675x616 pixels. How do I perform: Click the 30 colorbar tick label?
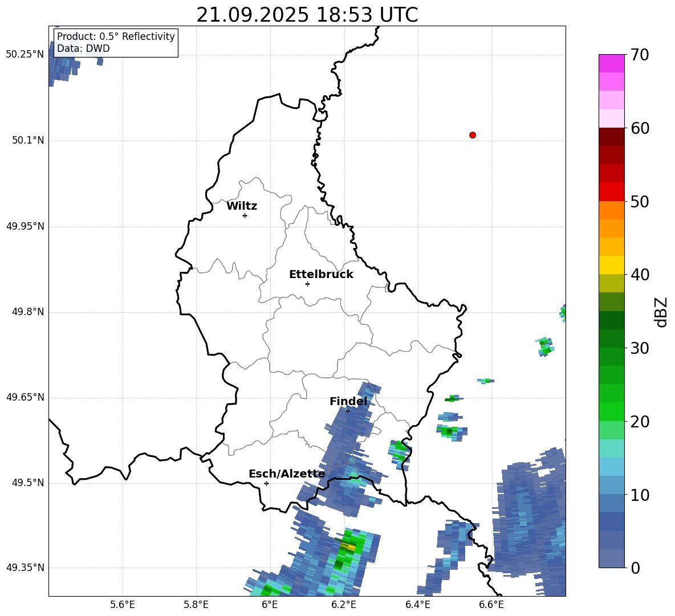639,348
